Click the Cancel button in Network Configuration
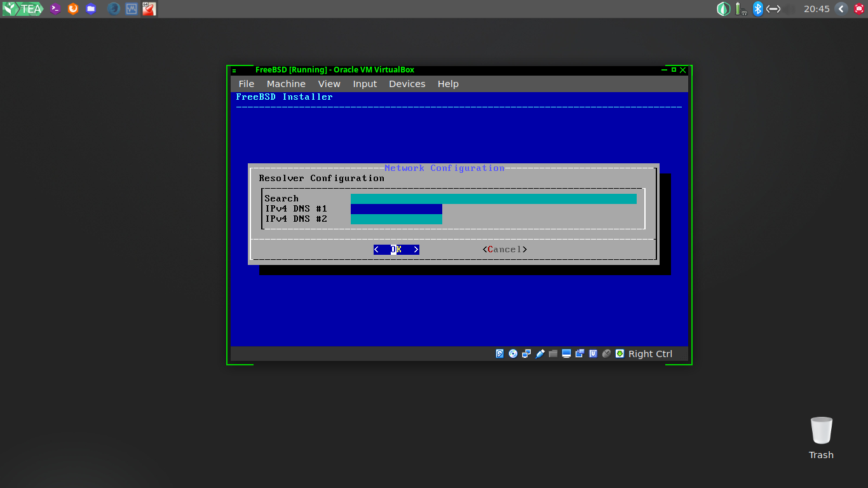868x488 pixels. pos(505,250)
